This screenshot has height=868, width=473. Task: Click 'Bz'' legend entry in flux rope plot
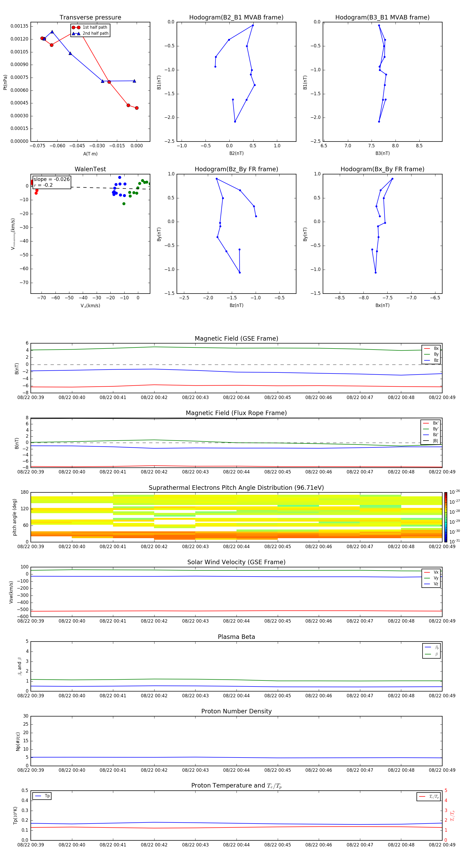pyautogui.click(x=431, y=435)
